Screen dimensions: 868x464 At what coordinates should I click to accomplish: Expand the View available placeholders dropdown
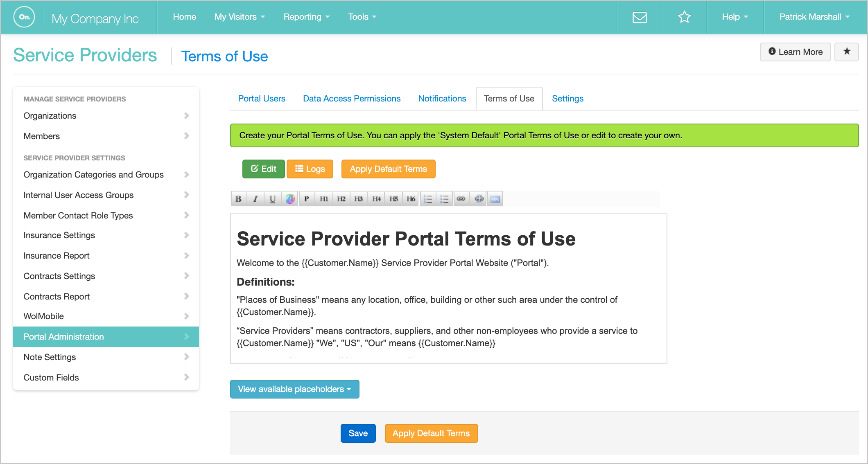[x=294, y=389]
